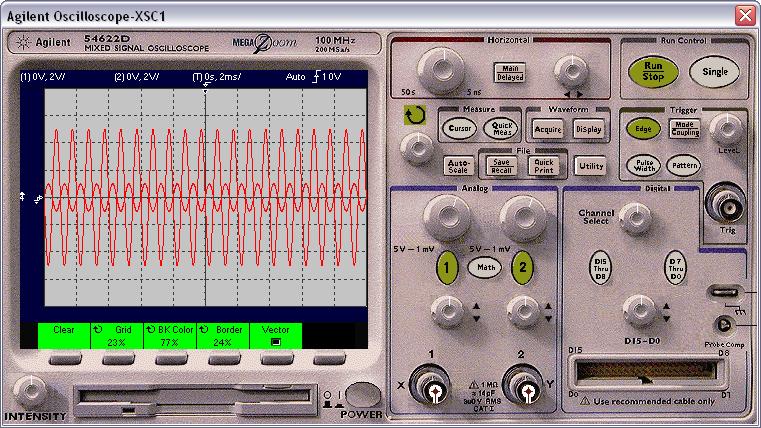Click the trigger Level knob
Viewport: 761px width, 428px height.
pos(727,130)
